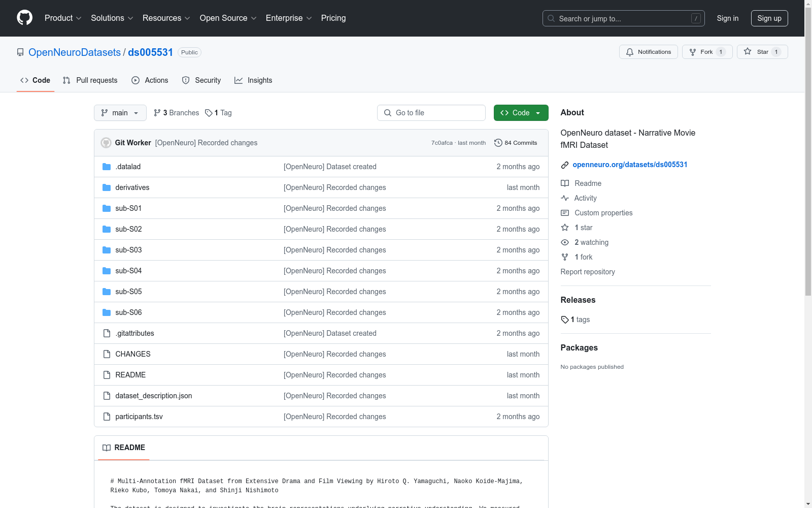Click the book icon next to Readme
Image resolution: width=812 pixels, height=508 pixels.
[x=565, y=183]
